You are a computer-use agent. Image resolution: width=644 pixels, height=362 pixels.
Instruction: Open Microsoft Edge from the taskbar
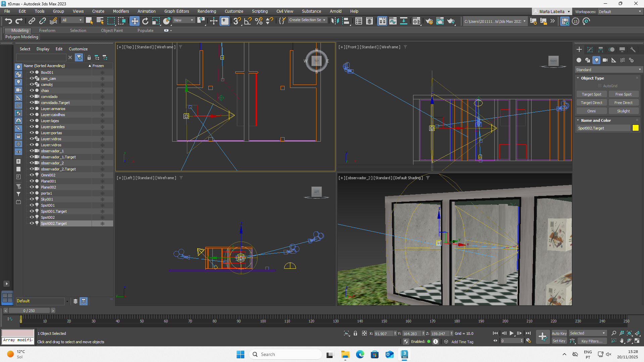pos(360,354)
